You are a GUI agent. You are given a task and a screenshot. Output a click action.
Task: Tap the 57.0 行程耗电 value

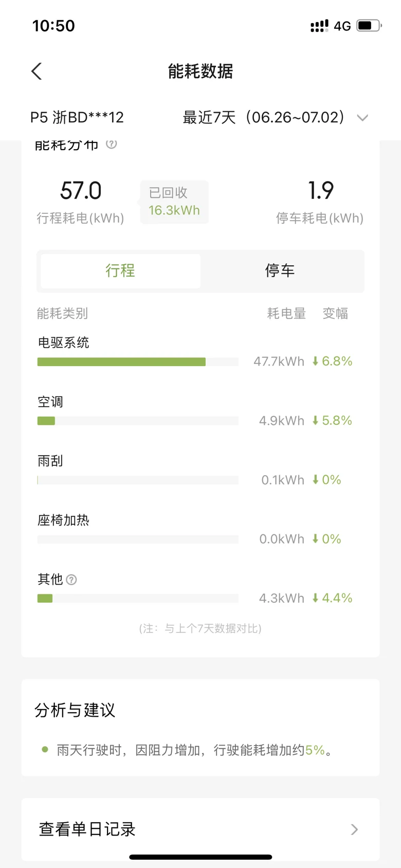(x=81, y=191)
